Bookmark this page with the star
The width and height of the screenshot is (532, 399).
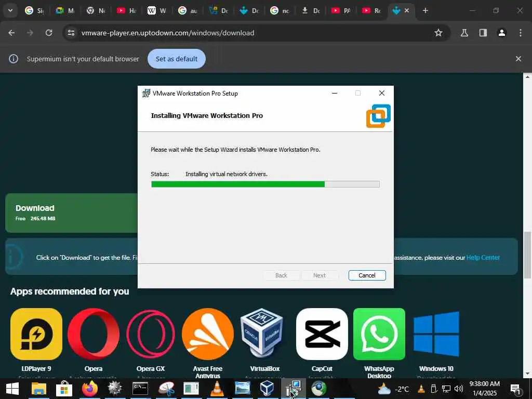tap(438, 33)
